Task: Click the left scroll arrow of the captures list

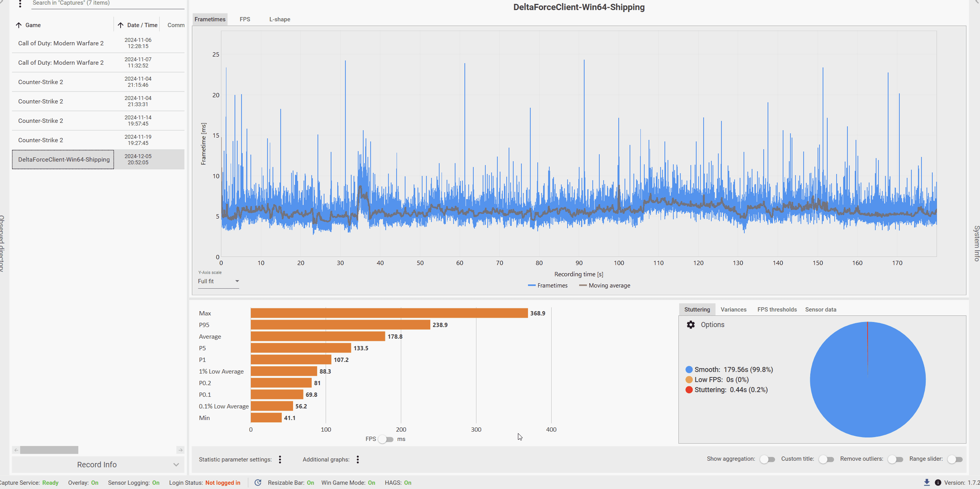Action: click(x=16, y=450)
